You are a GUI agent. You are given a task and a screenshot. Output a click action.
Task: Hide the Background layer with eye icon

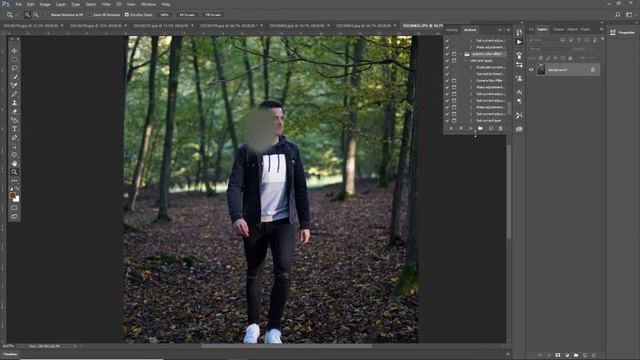pos(531,70)
